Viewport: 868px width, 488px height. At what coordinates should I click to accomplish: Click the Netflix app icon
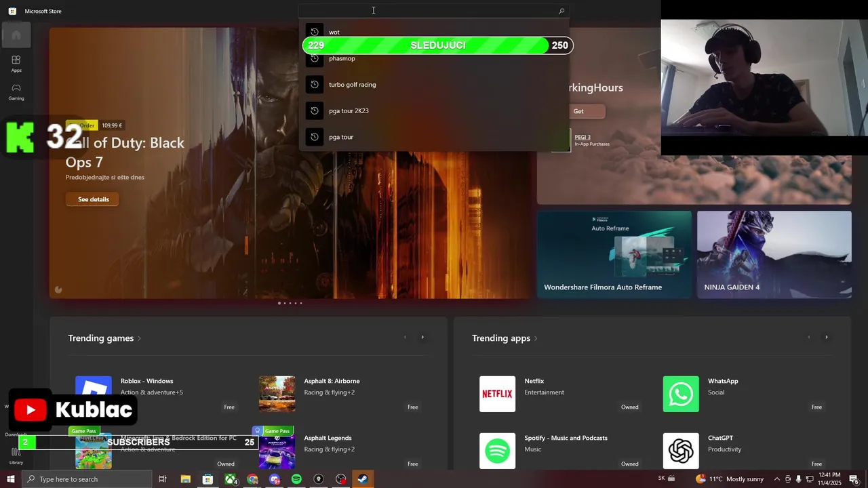point(497,394)
